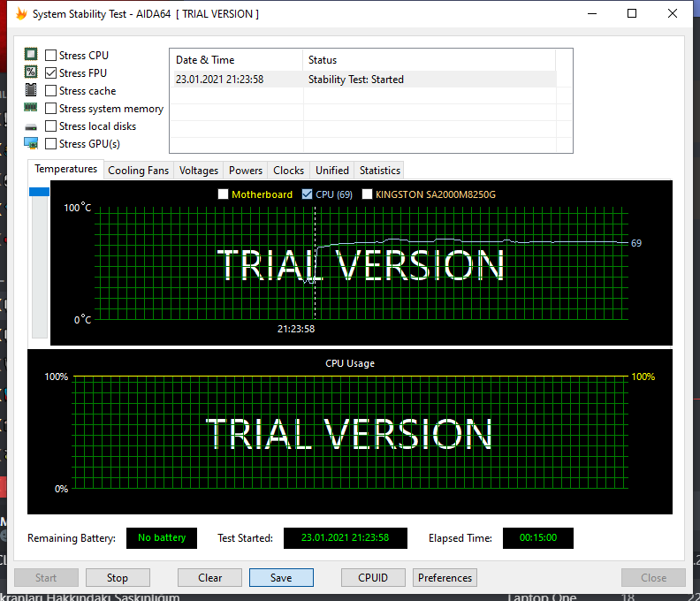The height and width of the screenshot is (601, 700).
Task: Open the CPUID panel
Action: coord(373,578)
